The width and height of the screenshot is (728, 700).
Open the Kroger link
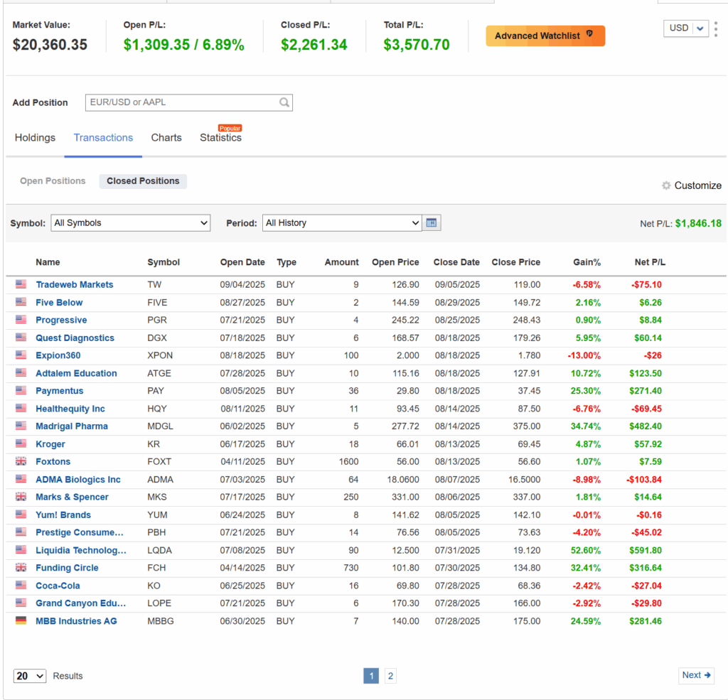(x=50, y=444)
